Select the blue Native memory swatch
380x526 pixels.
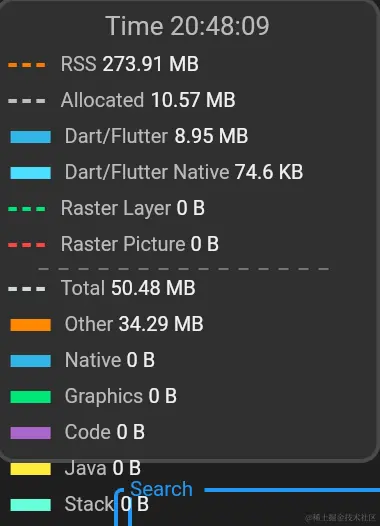coord(31,361)
